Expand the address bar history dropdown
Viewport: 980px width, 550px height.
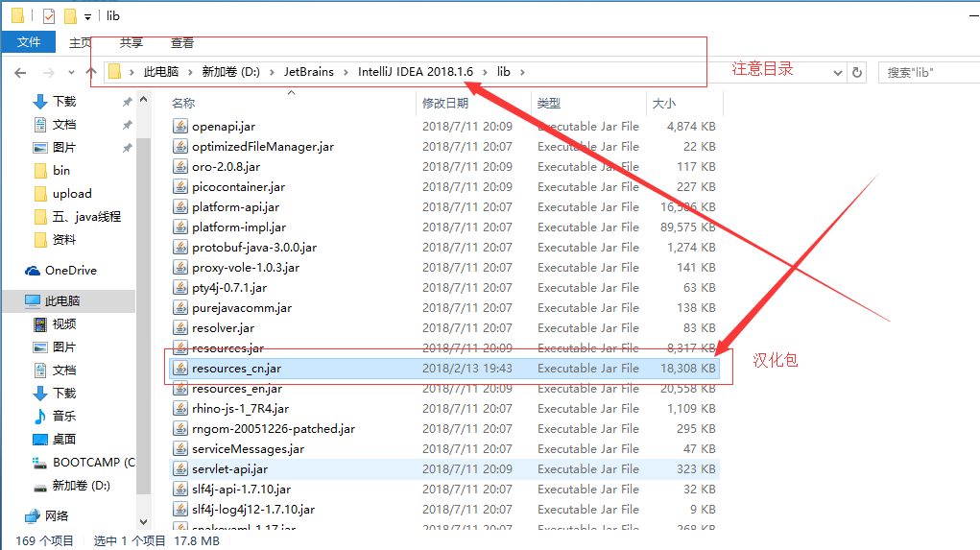[838, 73]
